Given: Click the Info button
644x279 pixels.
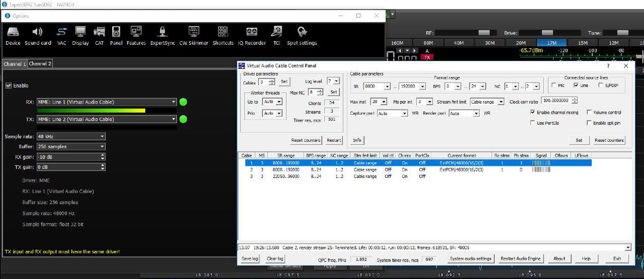Looking at the screenshot, I should point(357,140).
